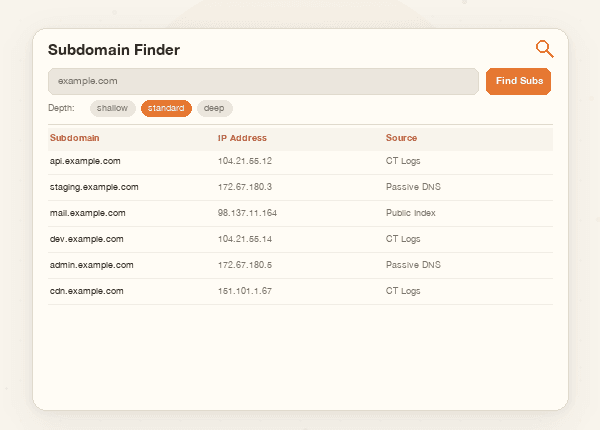Click the magnifying glass search icon
The height and width of the screenshot is (430, 600).
click(x=544, y=49)
